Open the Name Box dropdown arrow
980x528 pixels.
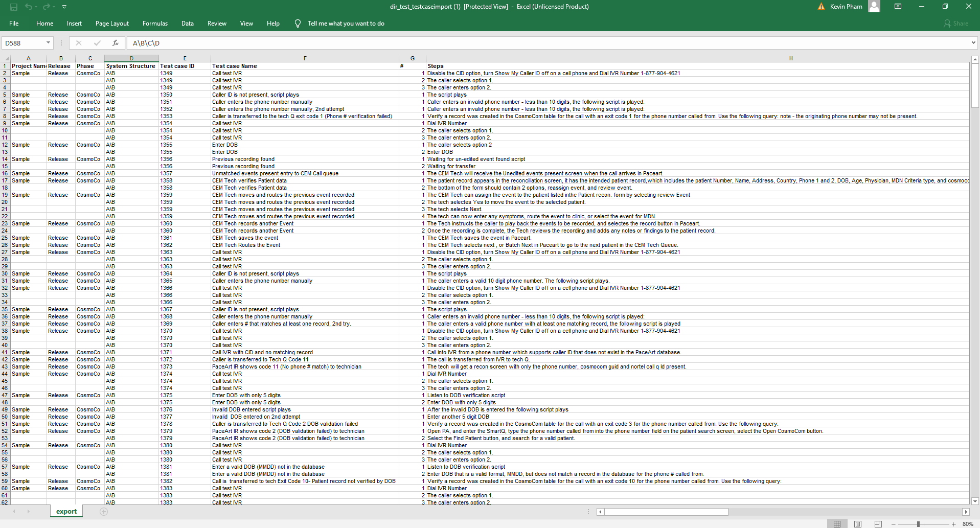(48, 43)
